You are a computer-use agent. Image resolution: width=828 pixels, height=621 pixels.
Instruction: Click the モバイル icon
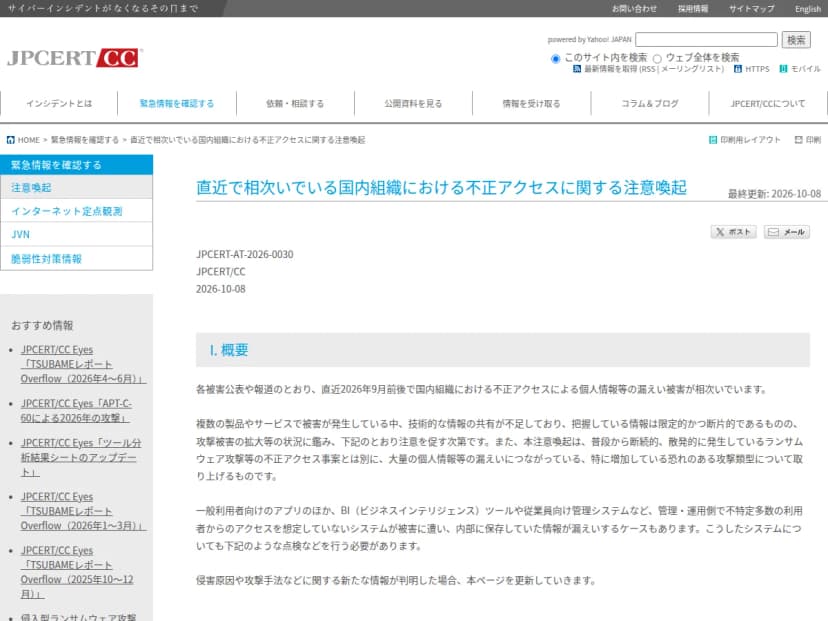tap(784, 69)
